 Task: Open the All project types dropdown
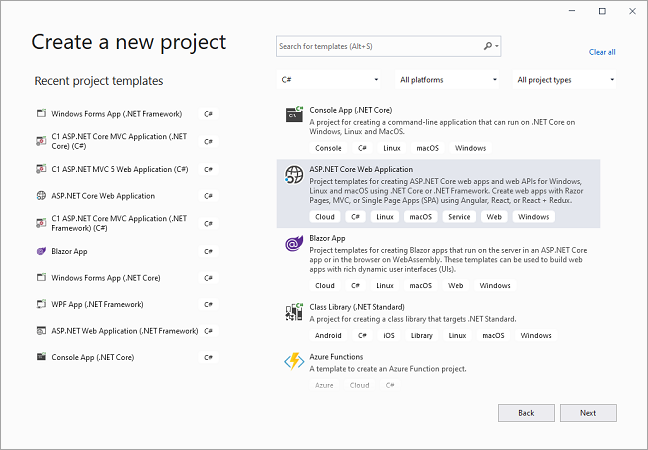pyautogui.click(x=565, y=80)
